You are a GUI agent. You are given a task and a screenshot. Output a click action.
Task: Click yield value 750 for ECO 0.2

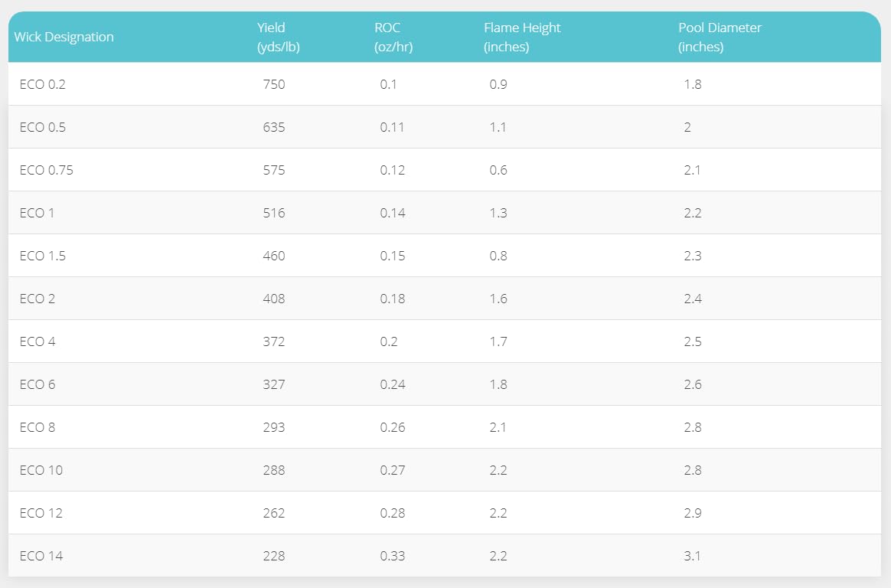pos(274,84)
